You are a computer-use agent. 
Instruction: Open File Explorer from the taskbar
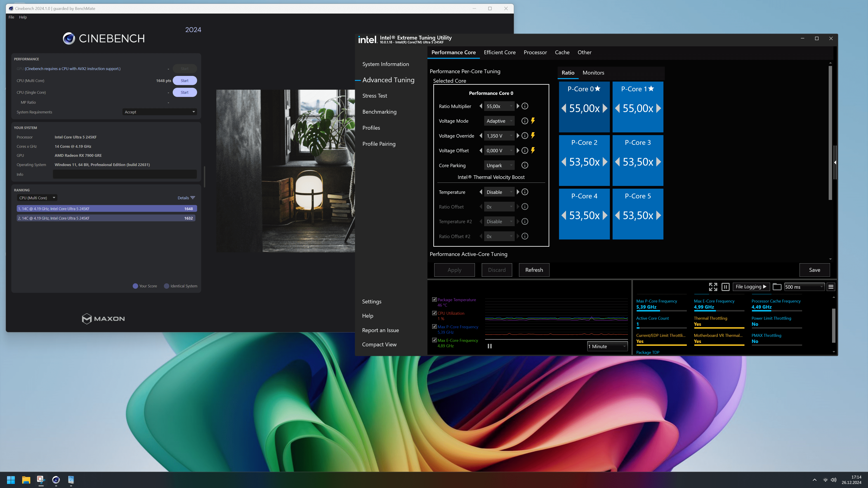pos(26,480)
